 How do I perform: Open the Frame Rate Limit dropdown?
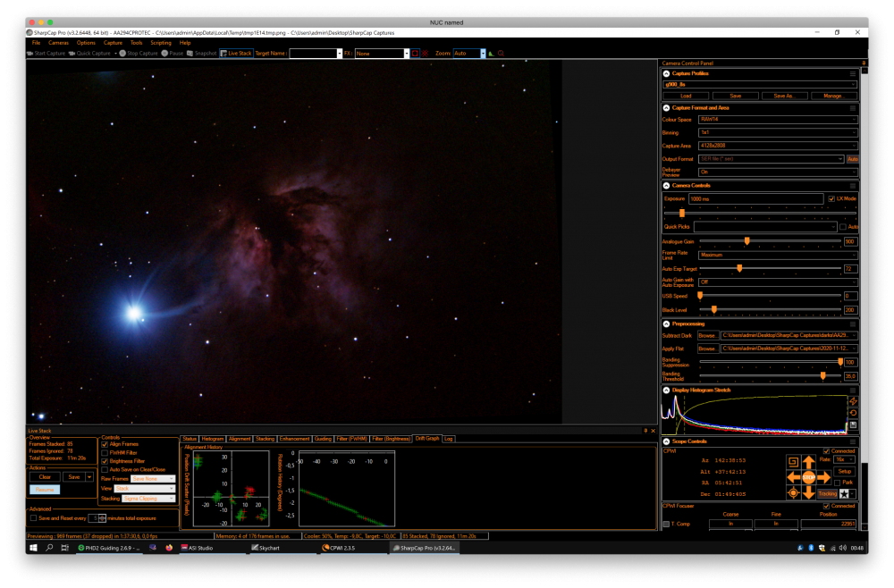(778, 255)
